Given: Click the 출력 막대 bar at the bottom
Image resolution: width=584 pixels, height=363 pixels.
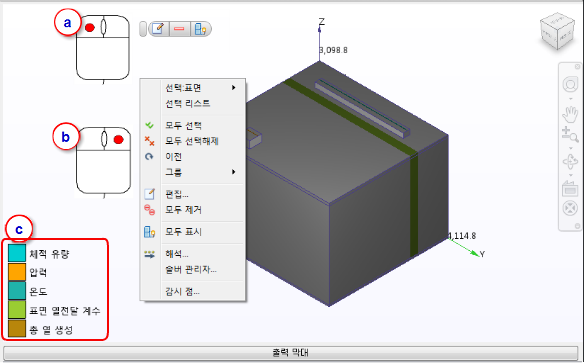Looking at the screenshot, I should [x=291, y=352].
